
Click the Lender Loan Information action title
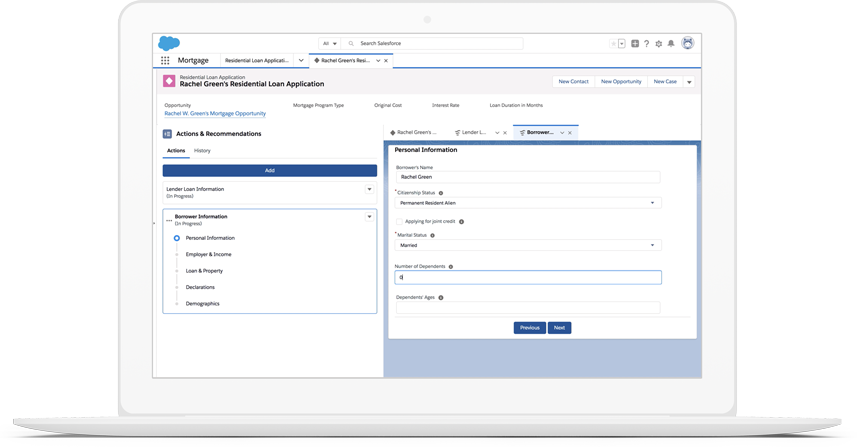195,189
